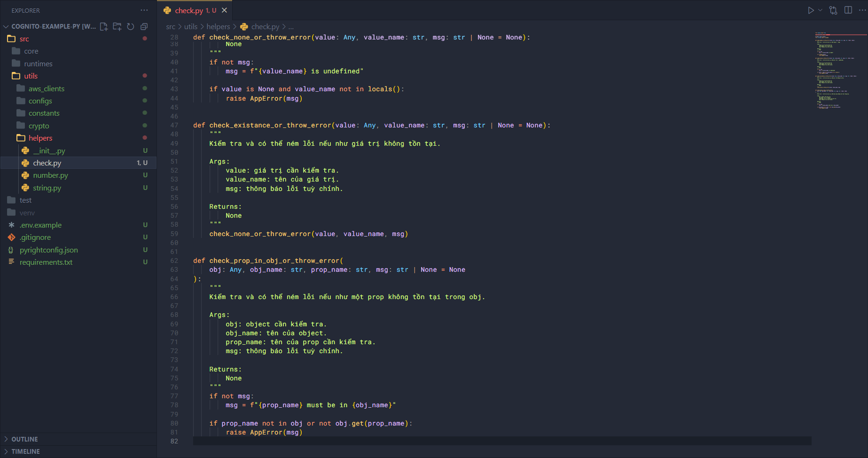
Task: Refresh the Explorer file tree
Action: pyautogui.click(x=131, y=27)
